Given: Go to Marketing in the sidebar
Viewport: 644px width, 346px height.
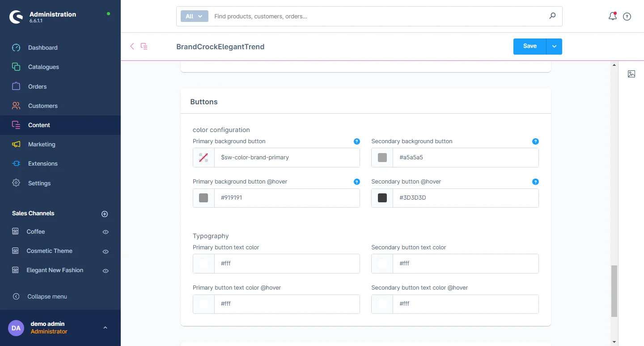Looking at the screenshot, I should point(42,145).
